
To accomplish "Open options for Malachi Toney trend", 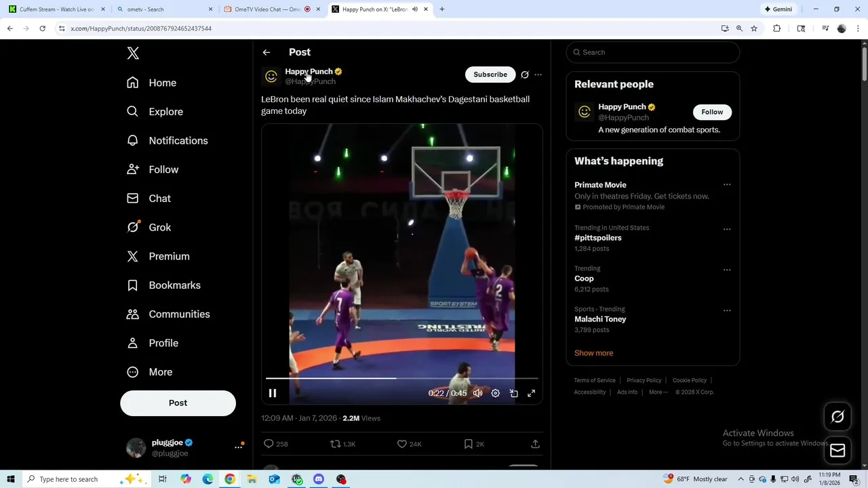I will pyautogui.click(x=727, y=310).
